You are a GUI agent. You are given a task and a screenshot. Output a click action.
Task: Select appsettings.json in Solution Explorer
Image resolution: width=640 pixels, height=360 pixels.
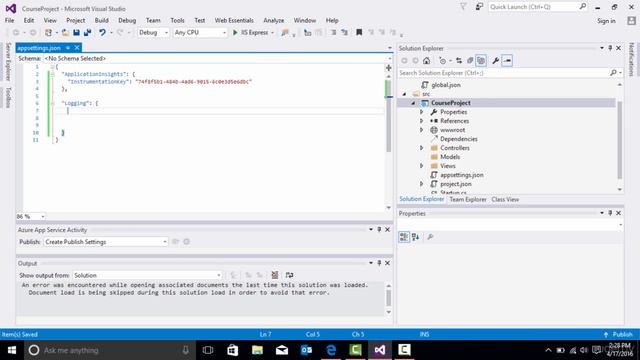point(461,175)
